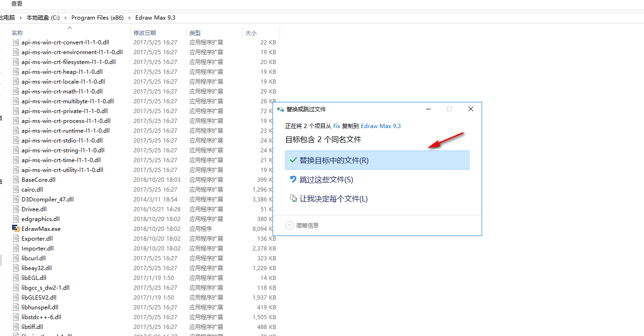Open the Edraw Max 9.3 destination link

tap(381, 126)
